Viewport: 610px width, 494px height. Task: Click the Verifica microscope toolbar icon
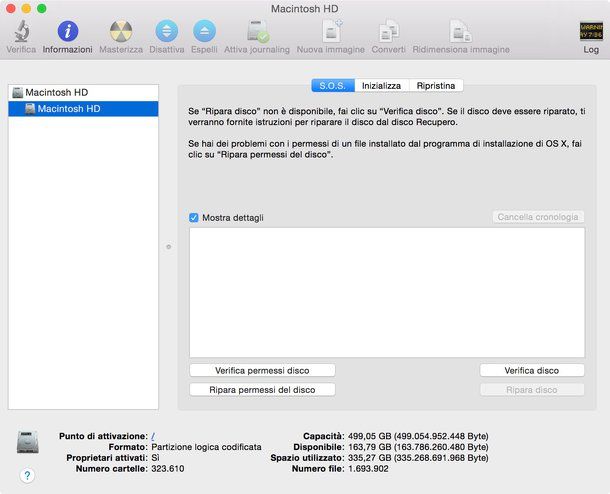pos(21,31)
